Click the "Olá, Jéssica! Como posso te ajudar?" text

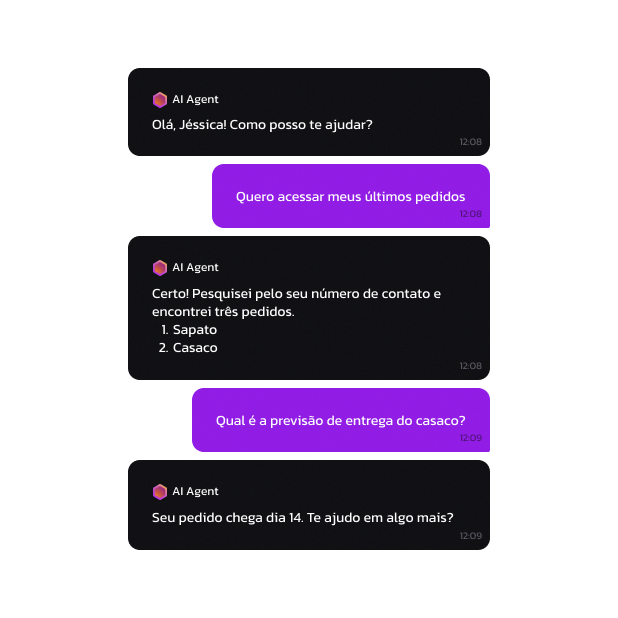262,124
